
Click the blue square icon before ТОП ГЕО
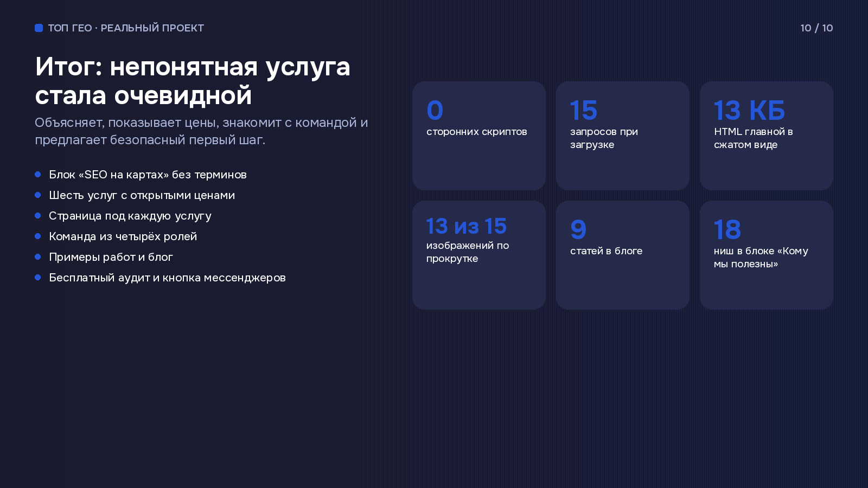(x=39, y=28)
